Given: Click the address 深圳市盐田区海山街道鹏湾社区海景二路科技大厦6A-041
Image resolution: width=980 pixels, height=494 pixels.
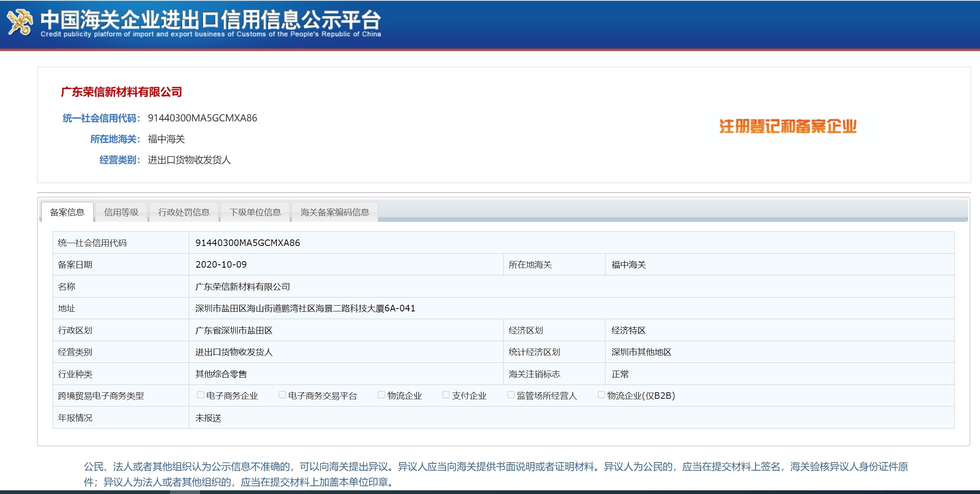Looking at the screenshot, I should pyautogui.click(x=305, y=308).
